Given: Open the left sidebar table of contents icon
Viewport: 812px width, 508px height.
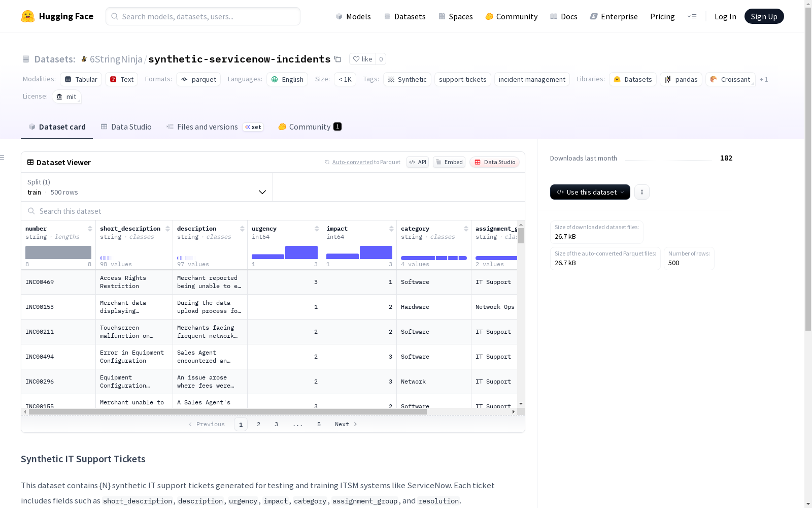Looking at the screenshot, I should coord(3,157).
